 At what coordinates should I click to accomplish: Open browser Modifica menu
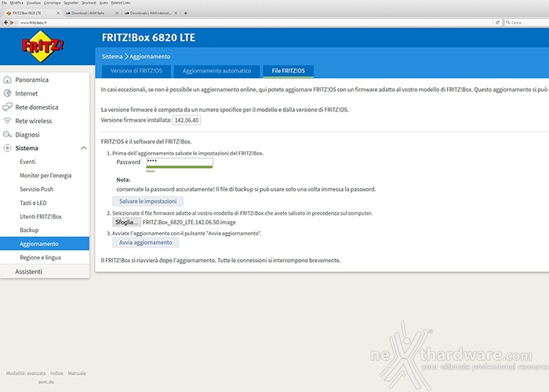(16, 3)
